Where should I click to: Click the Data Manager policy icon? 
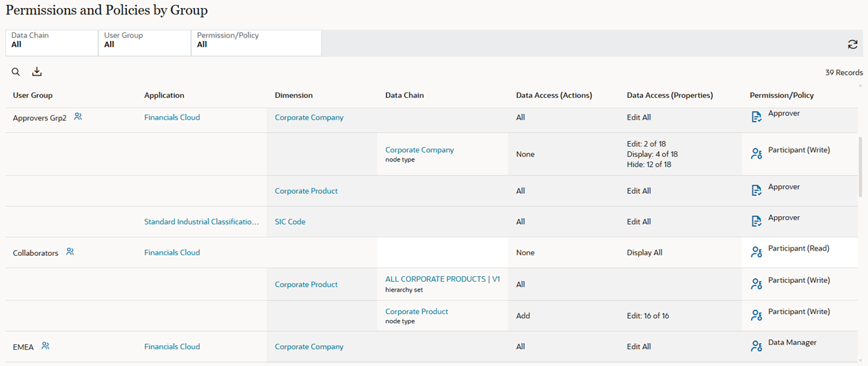tap(756, 346)
